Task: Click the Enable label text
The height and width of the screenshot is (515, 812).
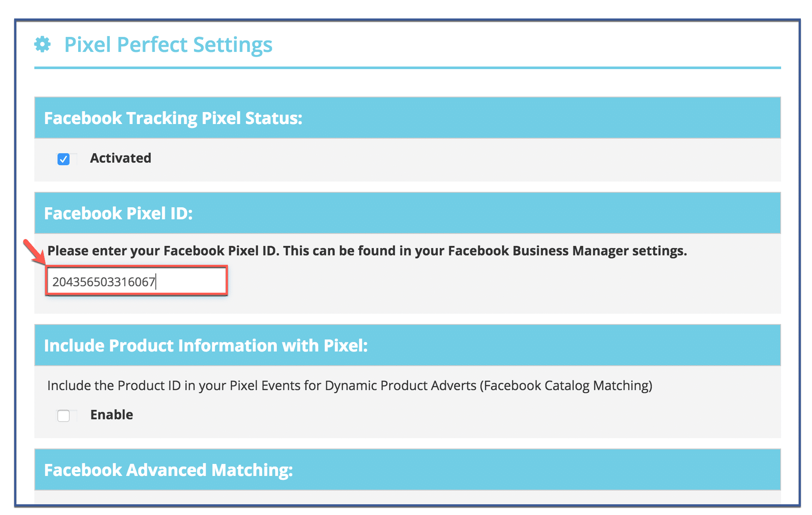Action: [x=112, y=415]
